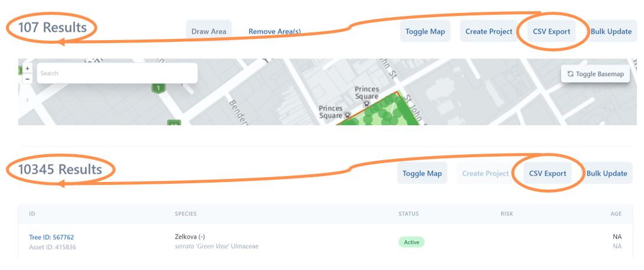Click CSV Export beside 107 Results

pos(551,31)
